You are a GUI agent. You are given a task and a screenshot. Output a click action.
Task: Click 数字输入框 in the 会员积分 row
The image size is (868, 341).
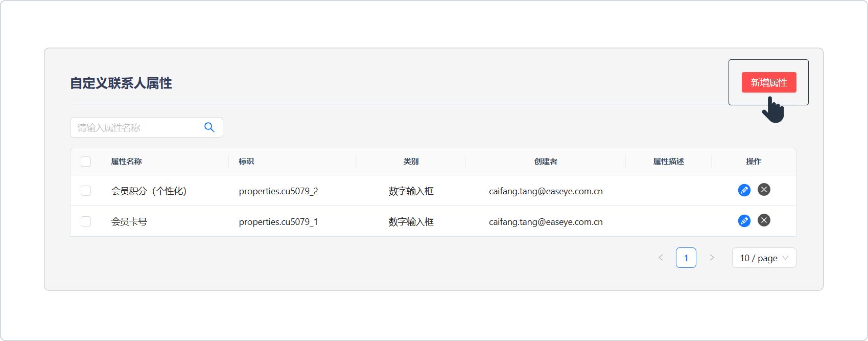tap(411, 191)
